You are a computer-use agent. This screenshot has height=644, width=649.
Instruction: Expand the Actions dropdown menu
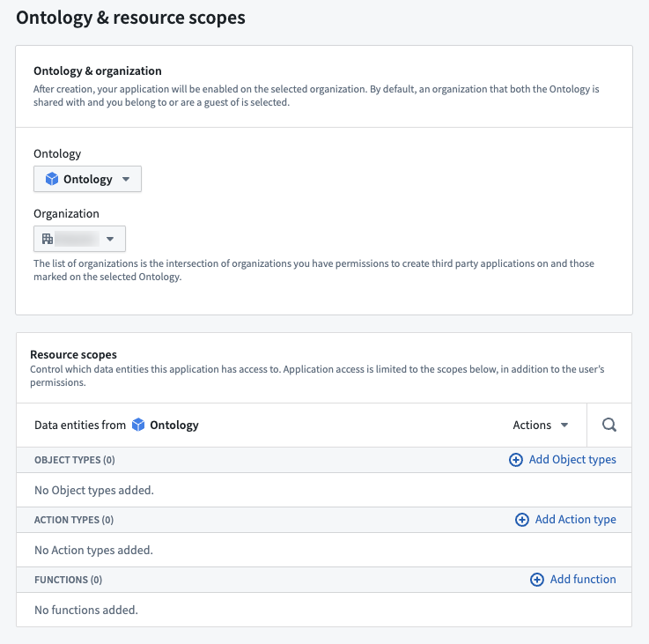pyautogui.click(x=540, y=425)
